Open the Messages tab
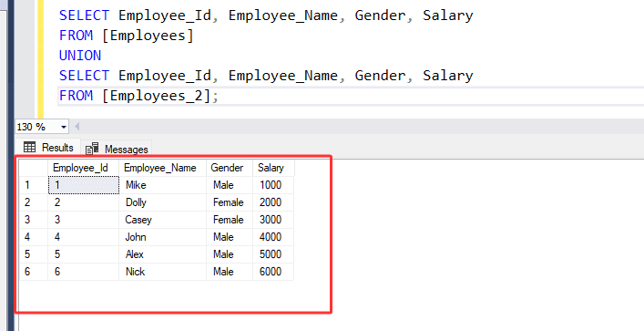 point(117,149)
